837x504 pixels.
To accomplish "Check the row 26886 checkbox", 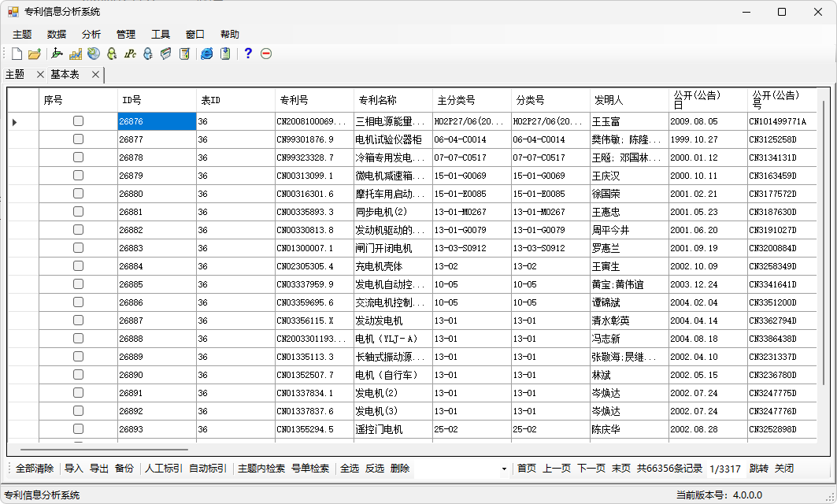I will point(79,302).
